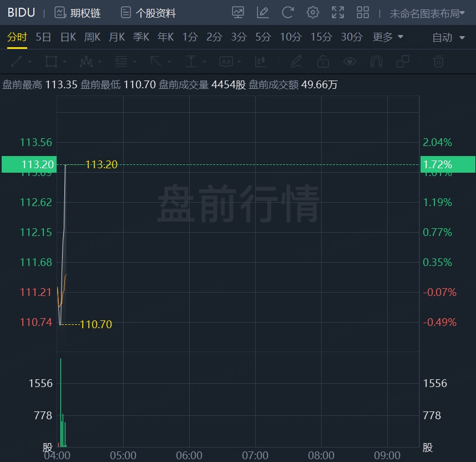The width and height of the screenshot is (476, 462).
Task: Click the green 113.20 current price label
Action: 29,164
